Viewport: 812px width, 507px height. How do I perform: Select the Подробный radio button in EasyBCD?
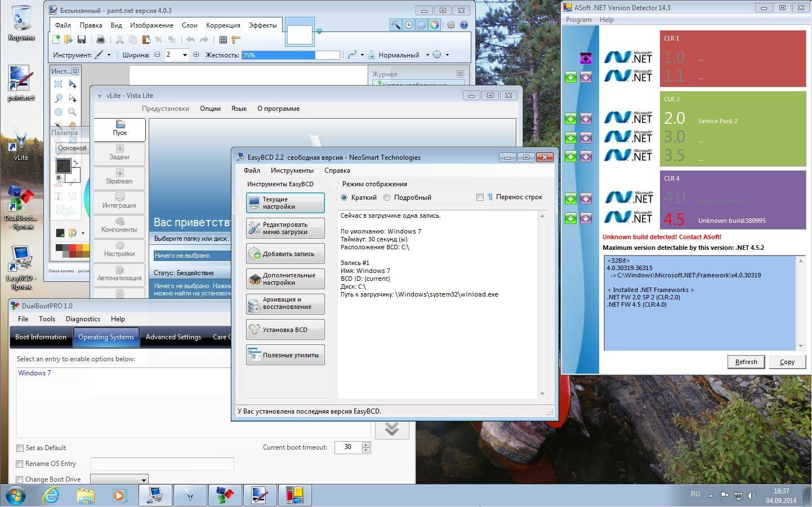pos(387,198)
